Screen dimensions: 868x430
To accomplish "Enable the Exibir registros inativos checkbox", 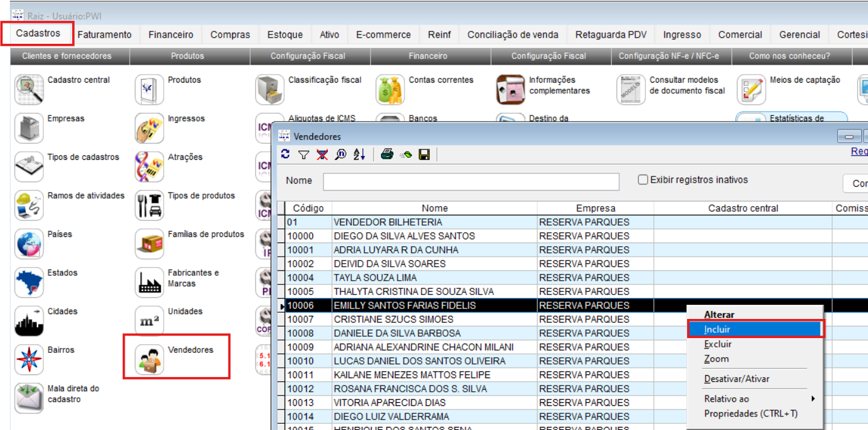I will (643, 180).
